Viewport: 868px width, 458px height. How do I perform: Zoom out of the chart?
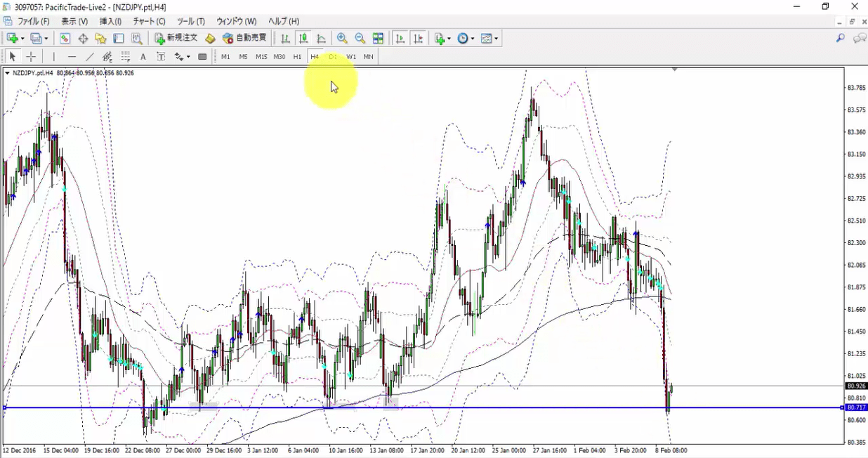[x=360, y=39]
